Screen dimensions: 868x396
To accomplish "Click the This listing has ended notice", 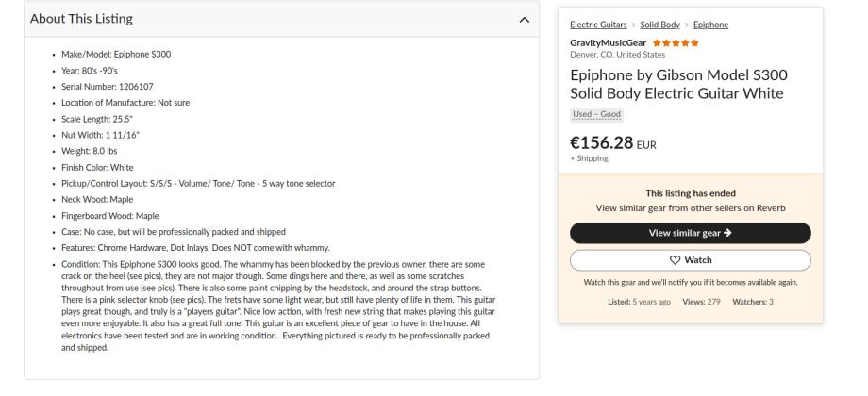I will pyautogui.click(x=690, y=193).
